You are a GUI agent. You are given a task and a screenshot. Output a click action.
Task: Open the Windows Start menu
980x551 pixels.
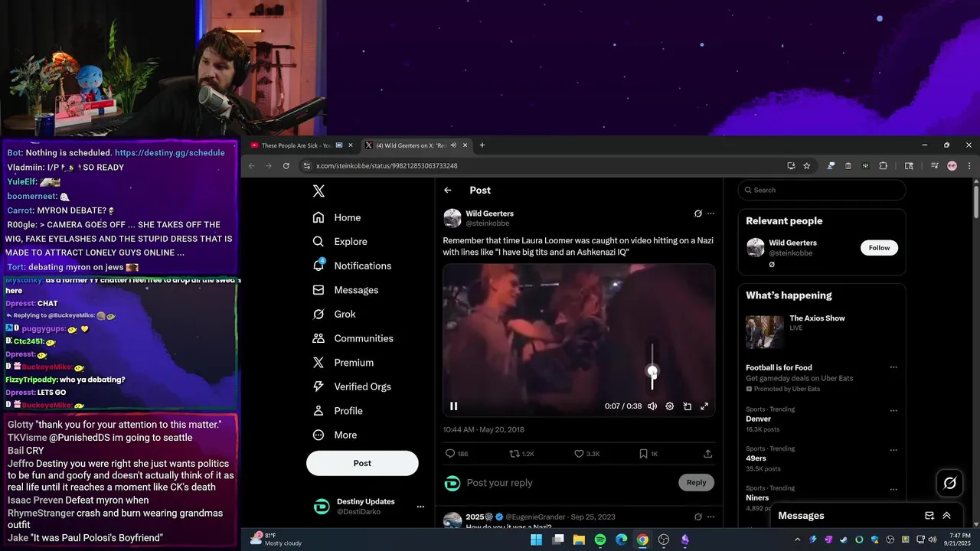537,540
